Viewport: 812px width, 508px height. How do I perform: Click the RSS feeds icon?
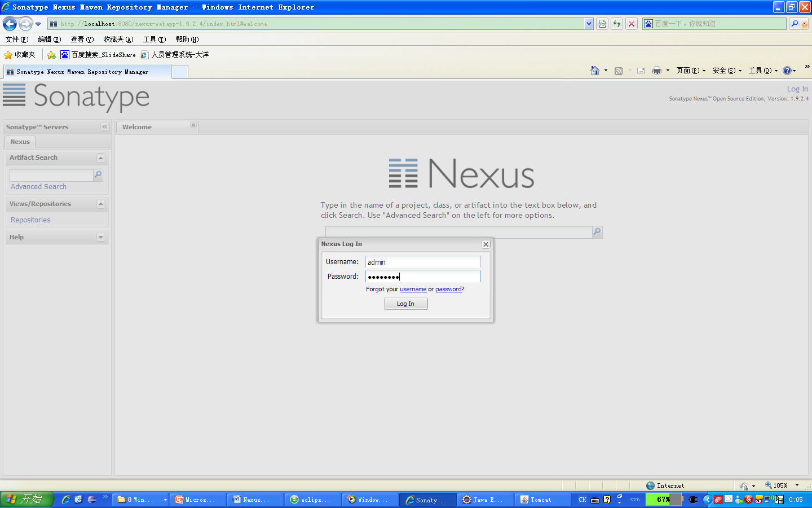(619, 71)
